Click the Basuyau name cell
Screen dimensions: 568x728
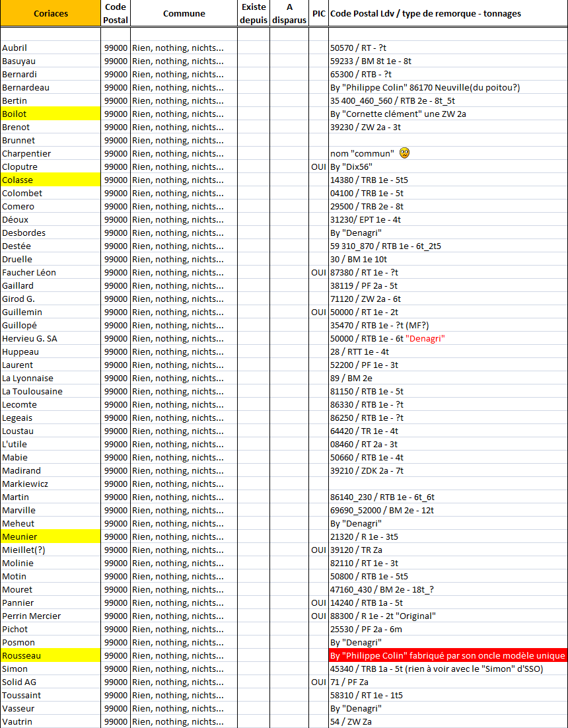click(x=51, y=61)
